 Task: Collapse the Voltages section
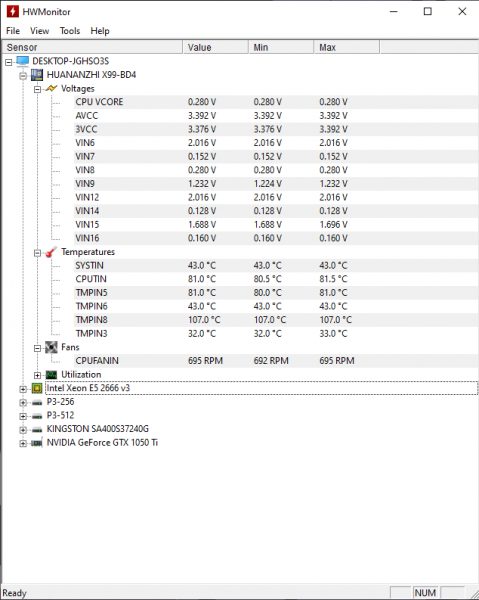click(37, 89)
